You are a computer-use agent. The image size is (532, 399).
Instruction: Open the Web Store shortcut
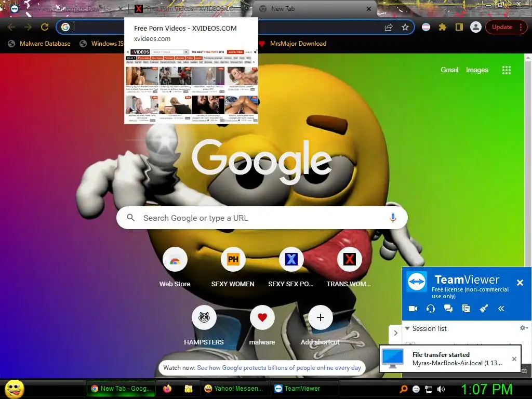[x=175, y=268]
